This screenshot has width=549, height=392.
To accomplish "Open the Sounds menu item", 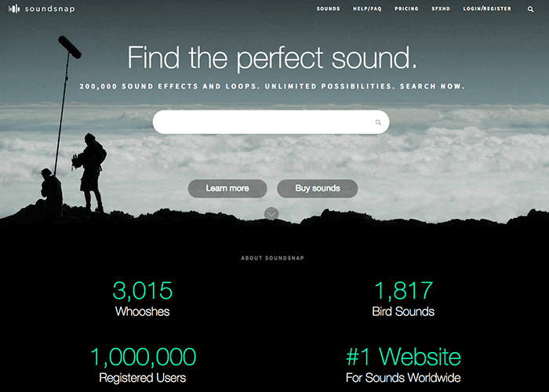I will point(328,9).
